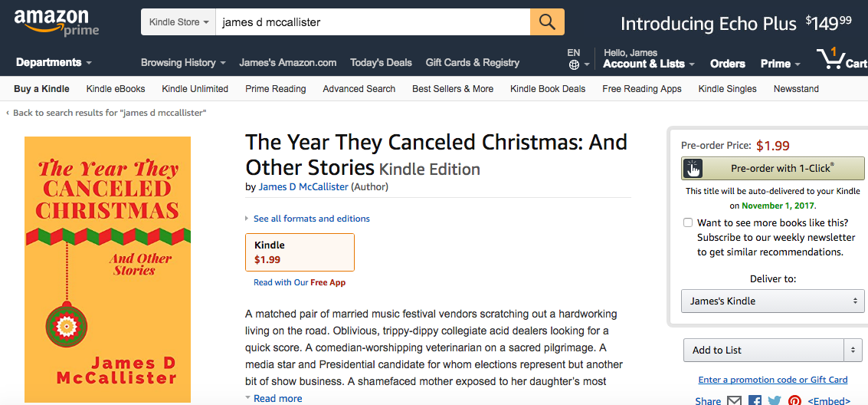
Task: Click into the search text field
Action: (372, 23)
